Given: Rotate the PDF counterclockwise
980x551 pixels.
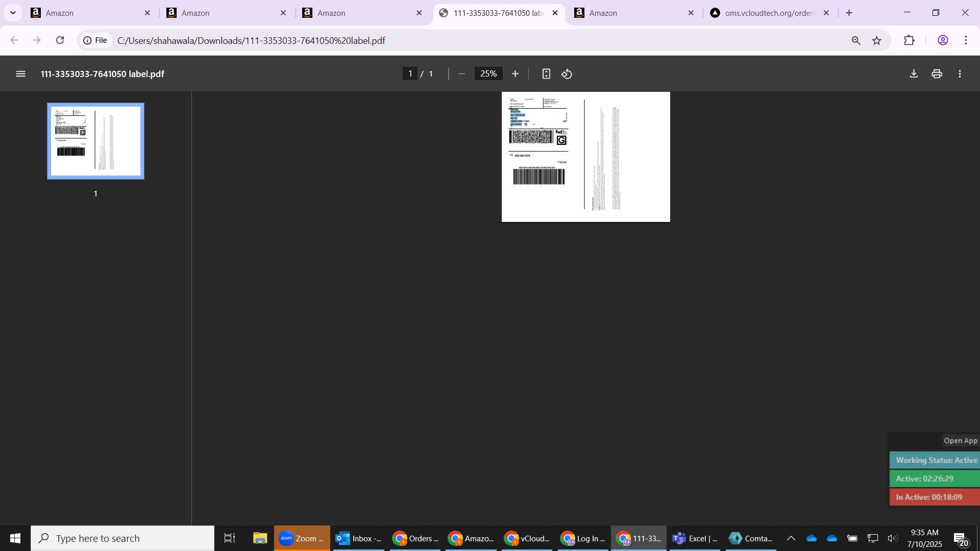Looking at the screenshot, I should coord(567,74).
